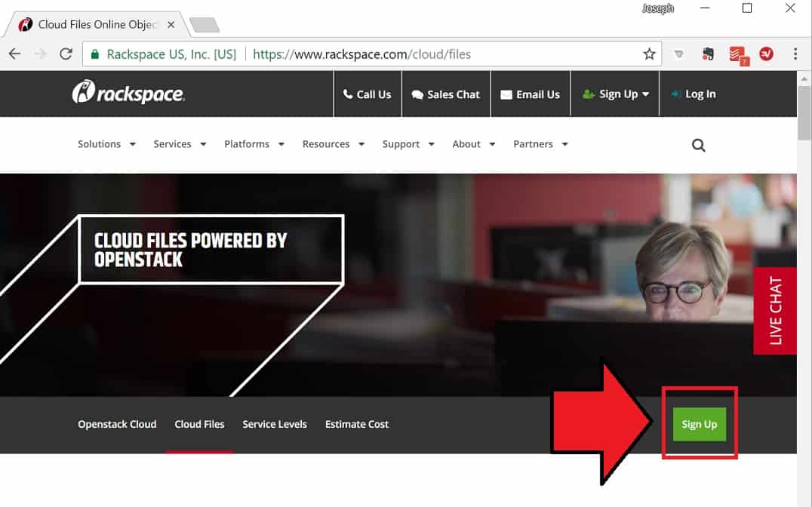Open the Todoist extension icon
The width and height of the screenshot is (812, 507).
[x=739, y=55]
